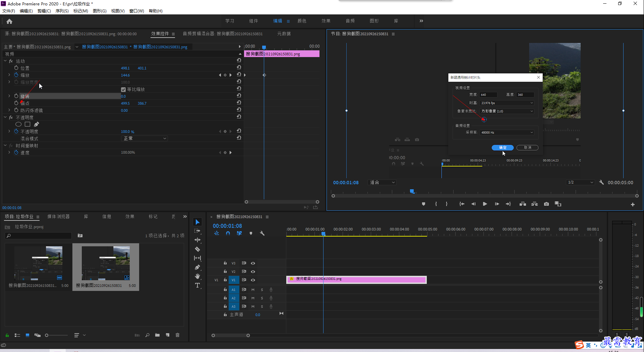
Task: Open the 1/2 playback resolution dropdown
Action: click(x=580, y=183)
